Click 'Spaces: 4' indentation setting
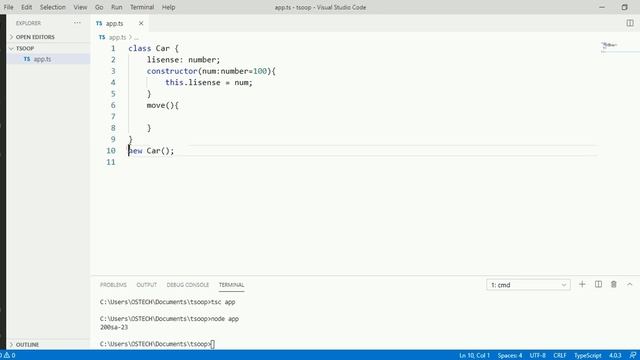This screenshot has width=640, height=360. pos(509,356)
